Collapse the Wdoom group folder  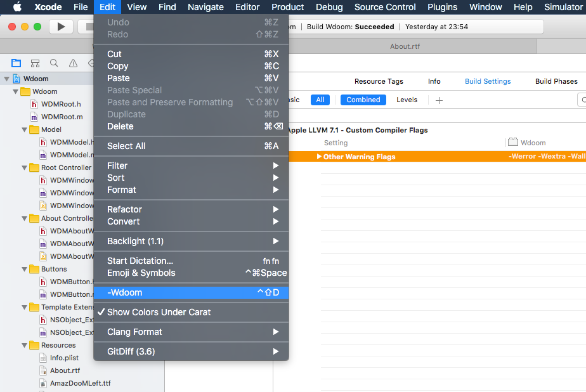(x=16, y=91)
